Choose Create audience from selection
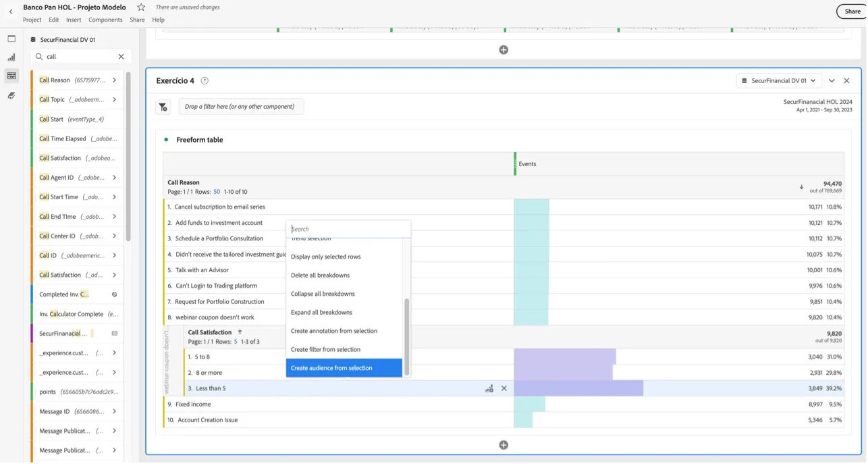The image size is (868, 464). tap(344, 368)
